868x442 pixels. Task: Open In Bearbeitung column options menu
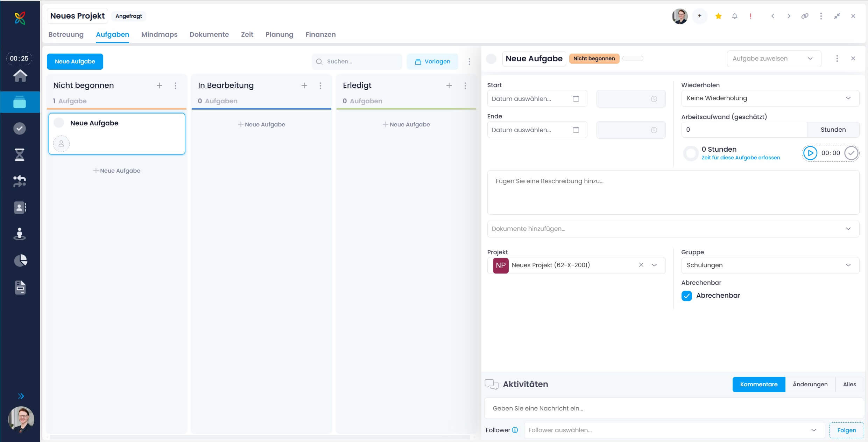[320, 85]
